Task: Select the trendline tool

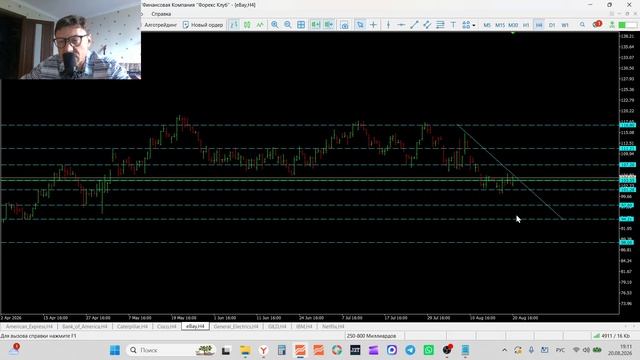Action: pyautogui.click(x=414, y=25)
